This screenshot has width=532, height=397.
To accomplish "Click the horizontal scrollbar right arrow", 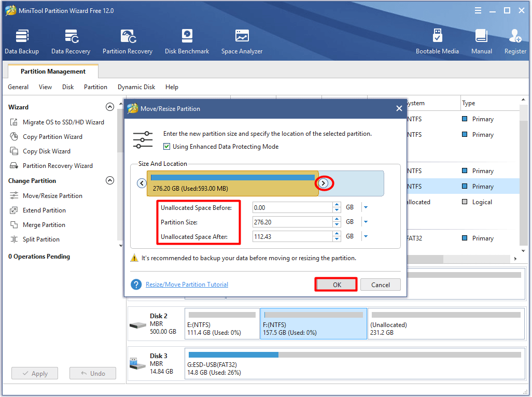I will coord(515,259).
